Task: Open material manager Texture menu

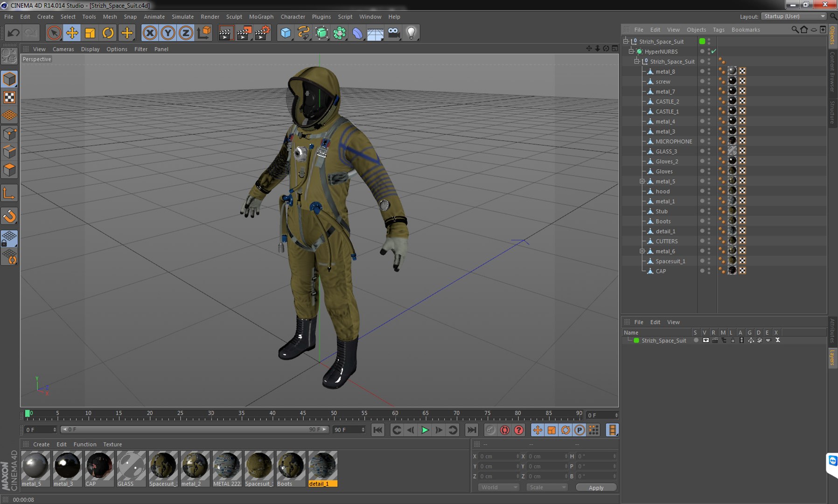Action: coord(112,444)
